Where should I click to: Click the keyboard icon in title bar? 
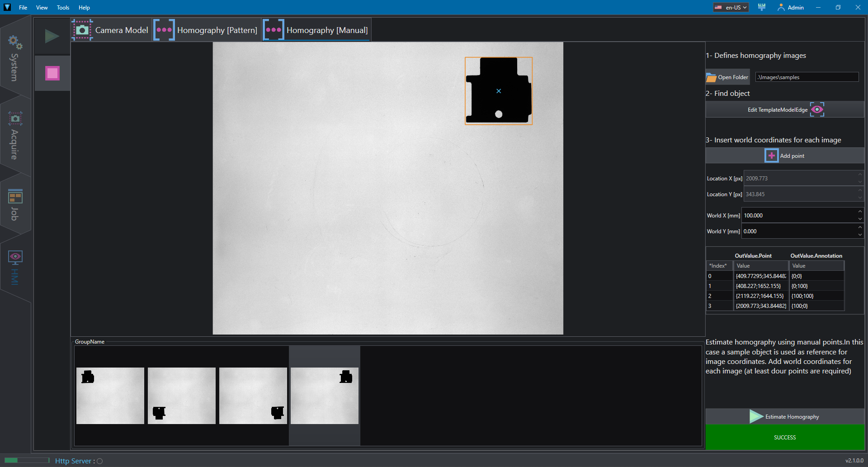(762, 7)
